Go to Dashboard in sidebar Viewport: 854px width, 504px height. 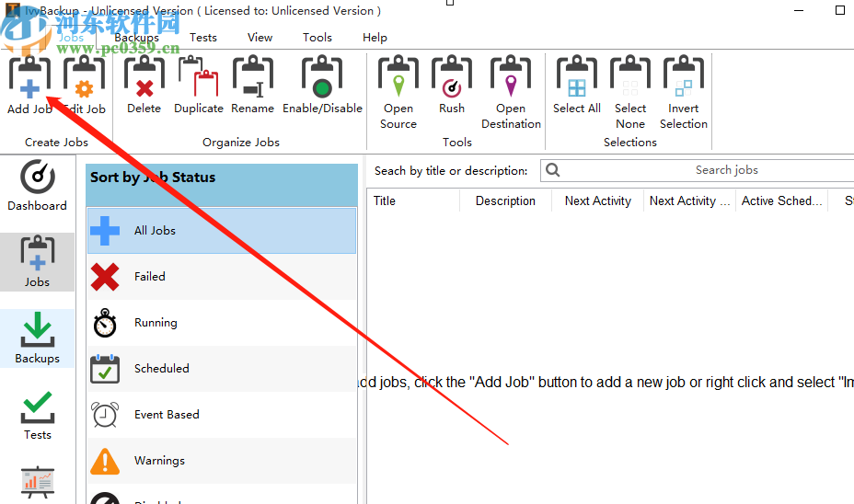point(37,186)
